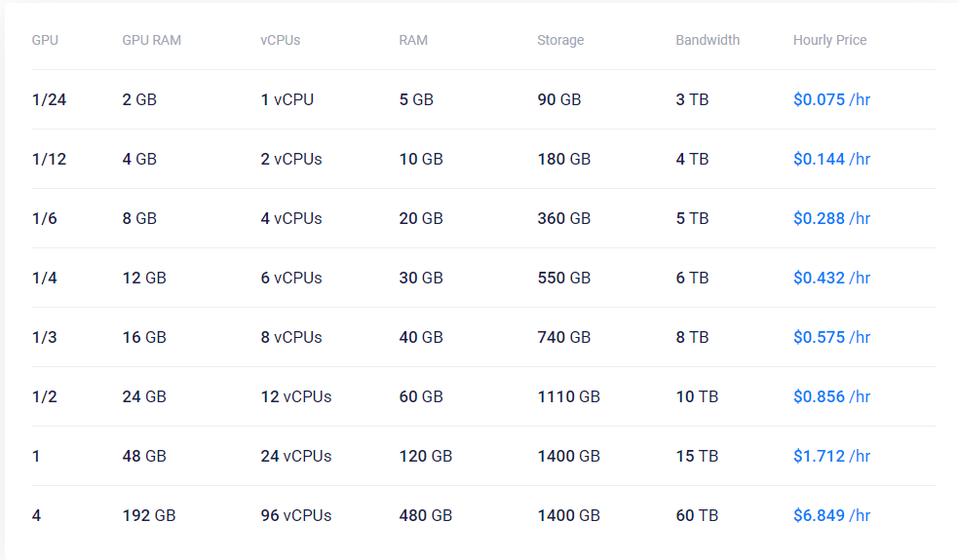Click the 120 GB RAM cell
The height and width of the screenshot is (560, 959).
pyautogui.click(x=426, y=456)
